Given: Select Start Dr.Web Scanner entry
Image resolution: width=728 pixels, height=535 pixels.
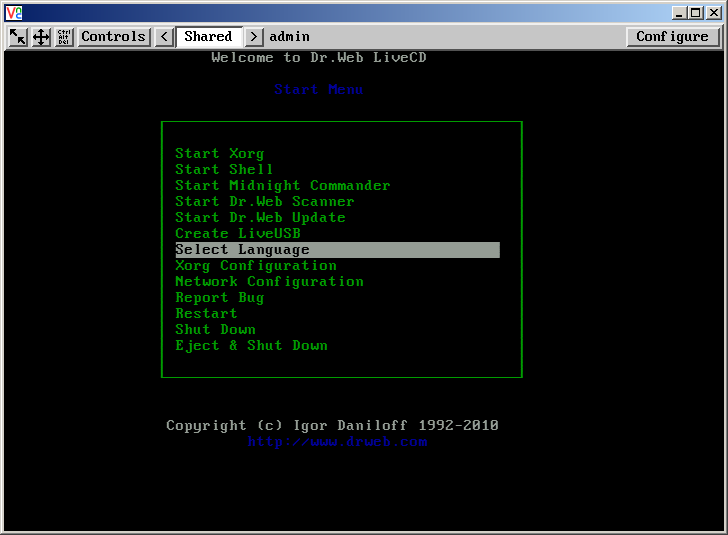Looking at the screenshot, I should [x=265, y=202].
